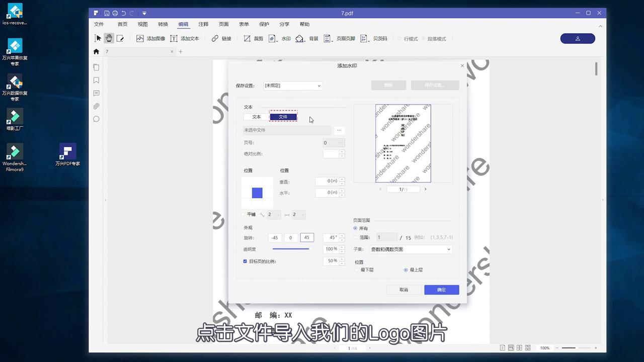Open the 水印 watermark tool
The image size is (644, 362).
click(280, 38)
